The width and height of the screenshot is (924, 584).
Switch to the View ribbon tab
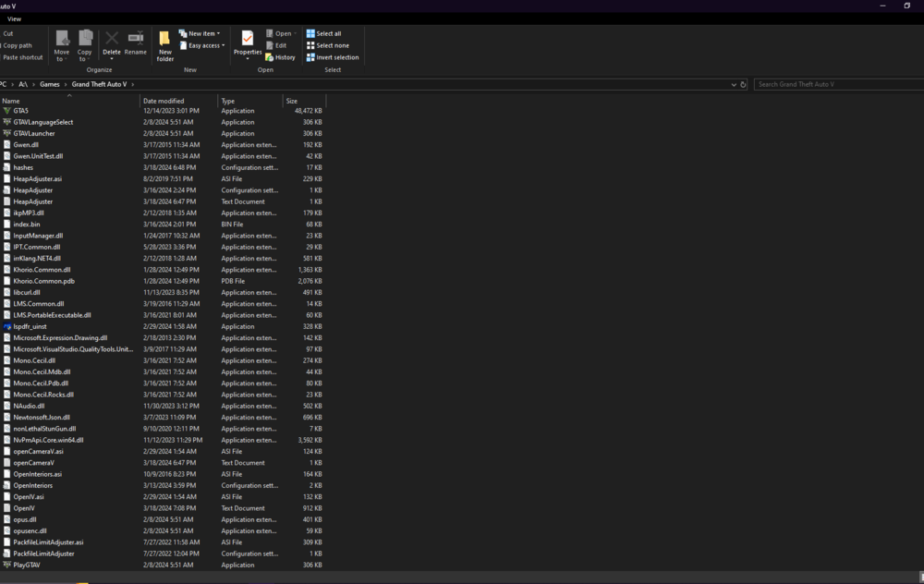(14, 18)
